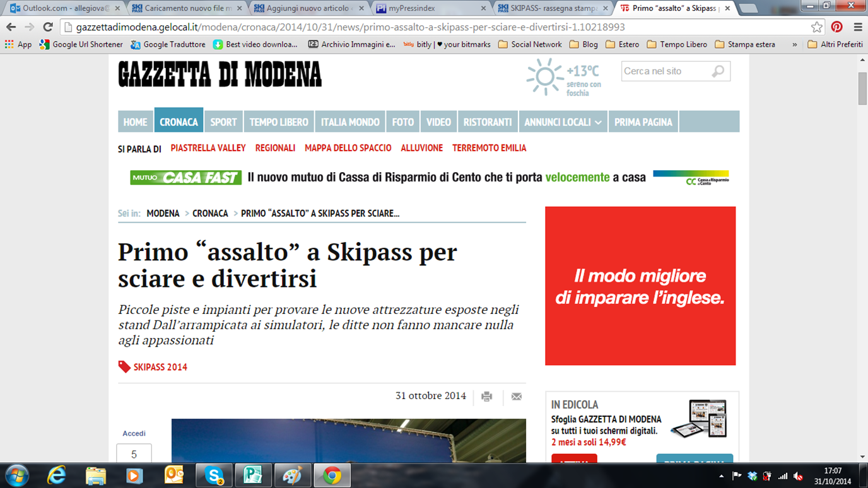Screen dimensions: 868x488
Task: Open Skype from the taskbar
Action: coord(214,475)
